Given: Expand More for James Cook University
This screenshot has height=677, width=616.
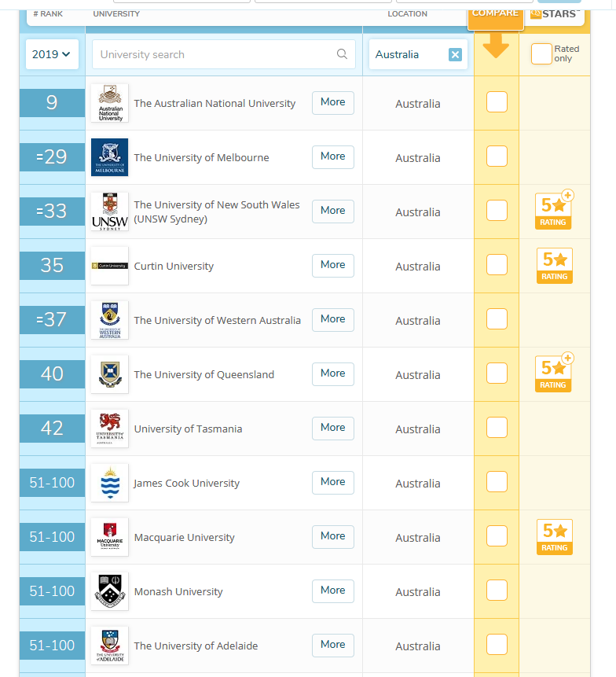Looking at the screenshot, I should tap(333, 482).
